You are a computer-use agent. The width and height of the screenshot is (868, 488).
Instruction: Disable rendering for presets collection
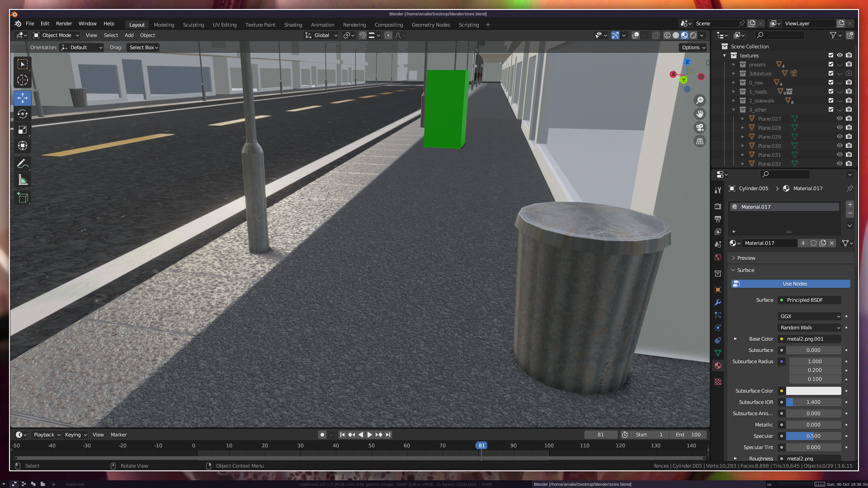pyautogui.click(x=849, y=64)
